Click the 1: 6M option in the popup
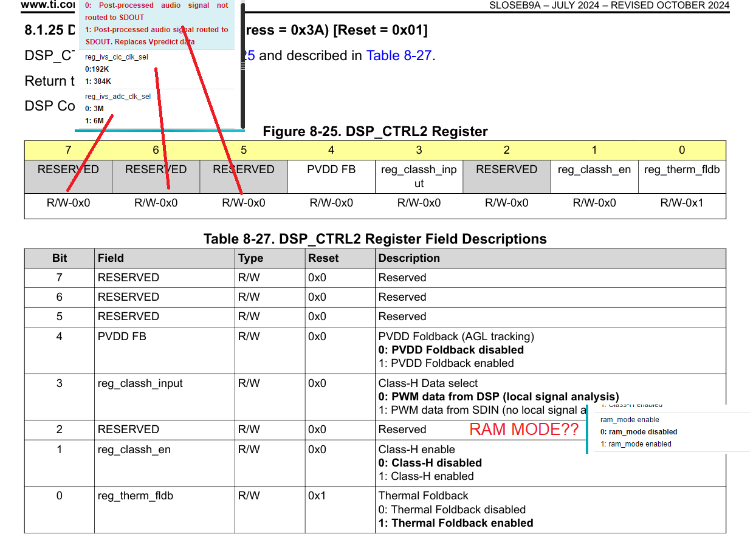Image resolution: width=756 pixels, height=551 pixels. [94, 121]
